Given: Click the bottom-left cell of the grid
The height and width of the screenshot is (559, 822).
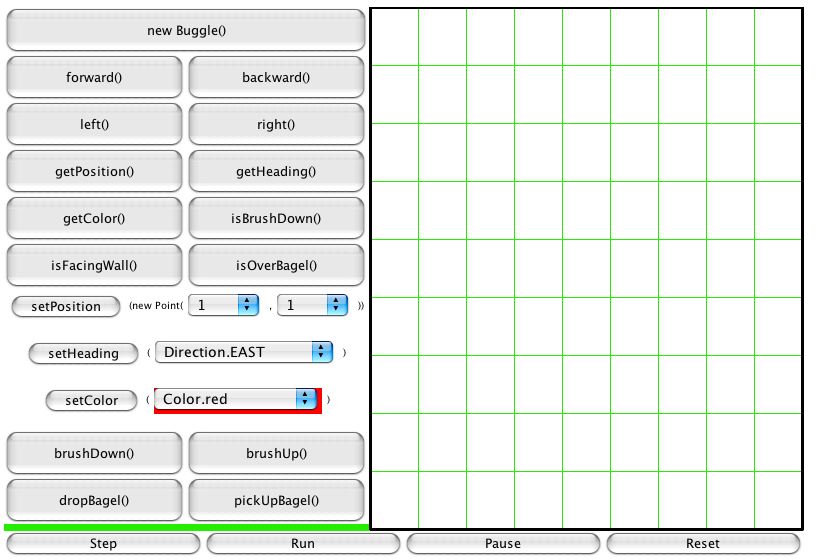Looking at the screenshot, I should click(x=395, y=499).
